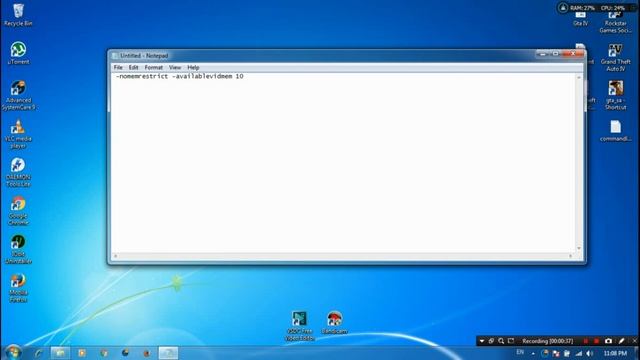Open the media player taskbar icon

pos(82,353)
